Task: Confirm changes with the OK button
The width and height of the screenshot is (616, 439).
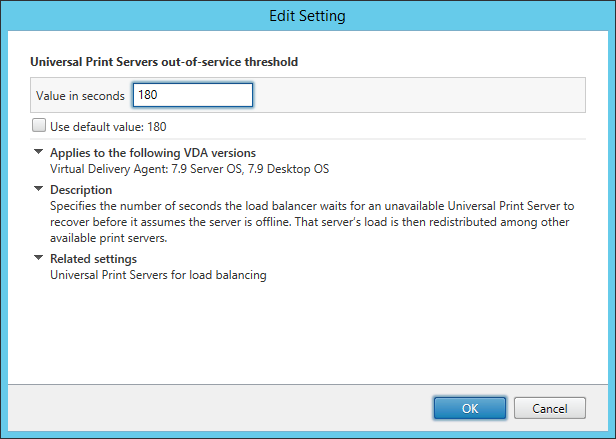Action: pyautogui.click(x=469, y=408)
